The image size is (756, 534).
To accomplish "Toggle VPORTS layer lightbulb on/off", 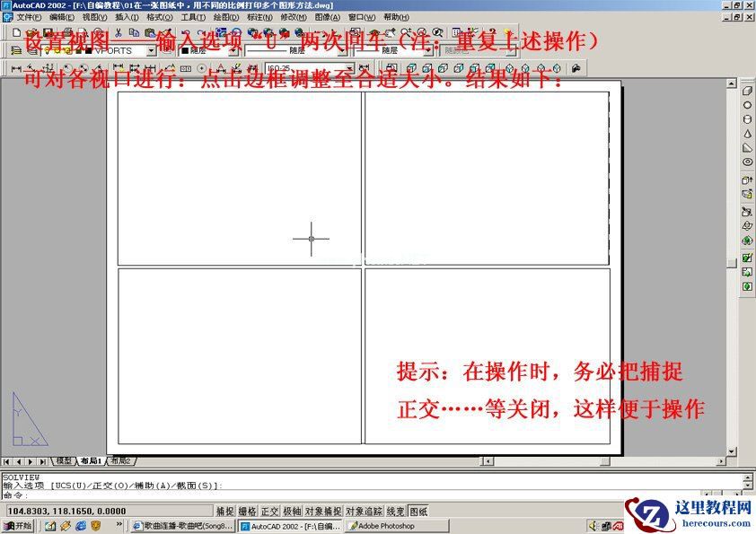I will click(x=48, y=50).
